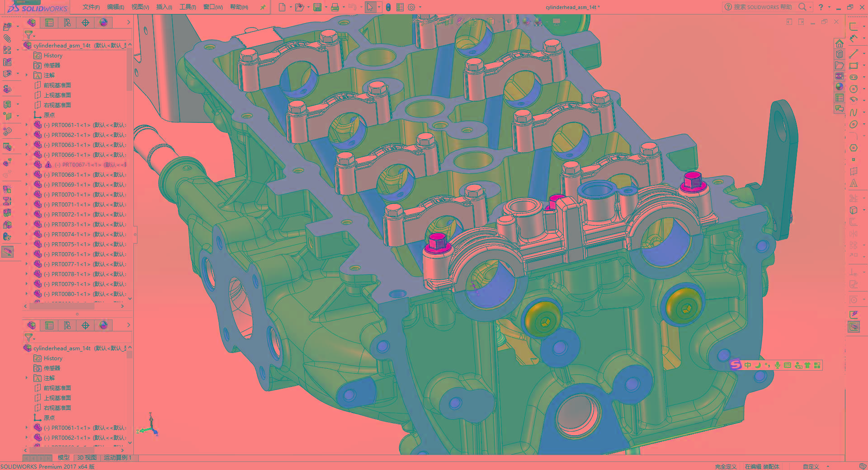Open the 视图 (View) menu
868x470 pixels.
click(x=140, y=7)
